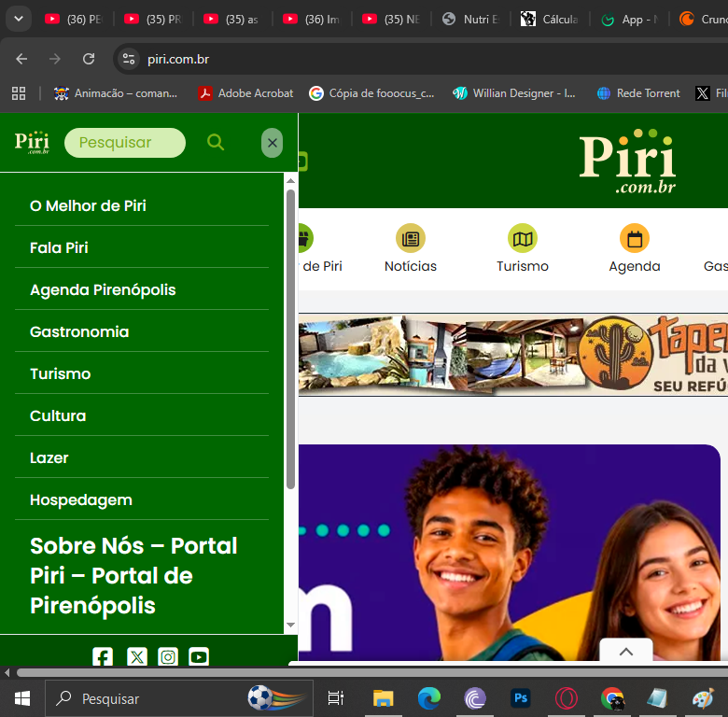
Task: Switch to the Nutri tab
Action: (x=471, y=19)
